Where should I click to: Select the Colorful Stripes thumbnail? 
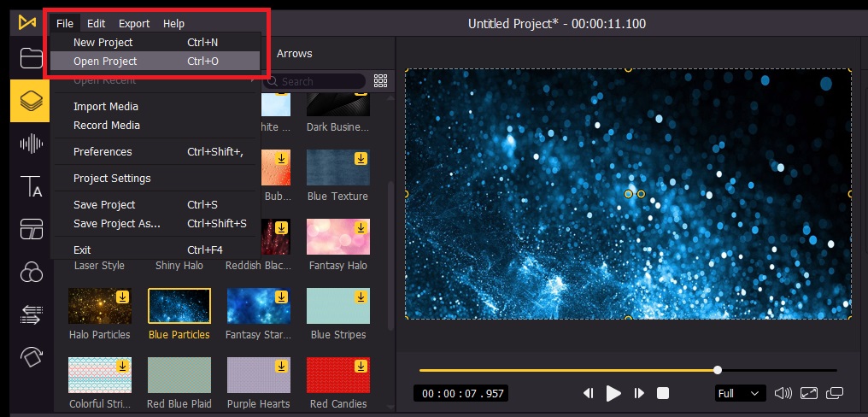[100, 375]
